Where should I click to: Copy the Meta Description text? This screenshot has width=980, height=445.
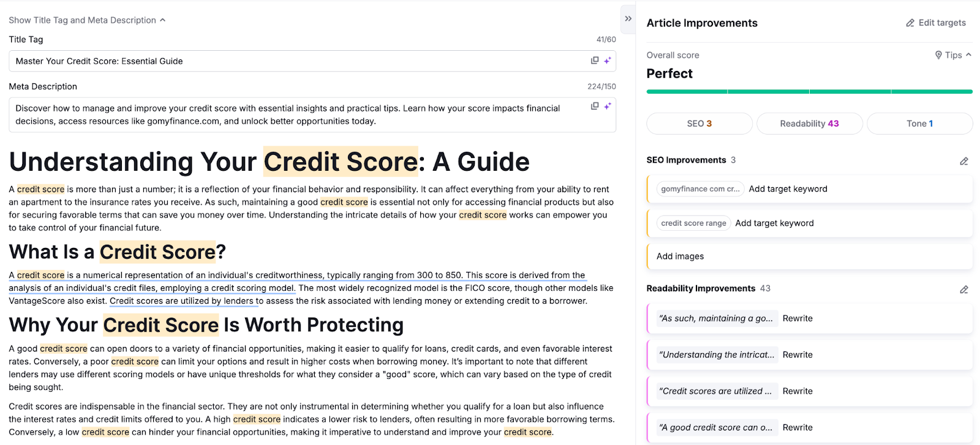pos(594,107)
